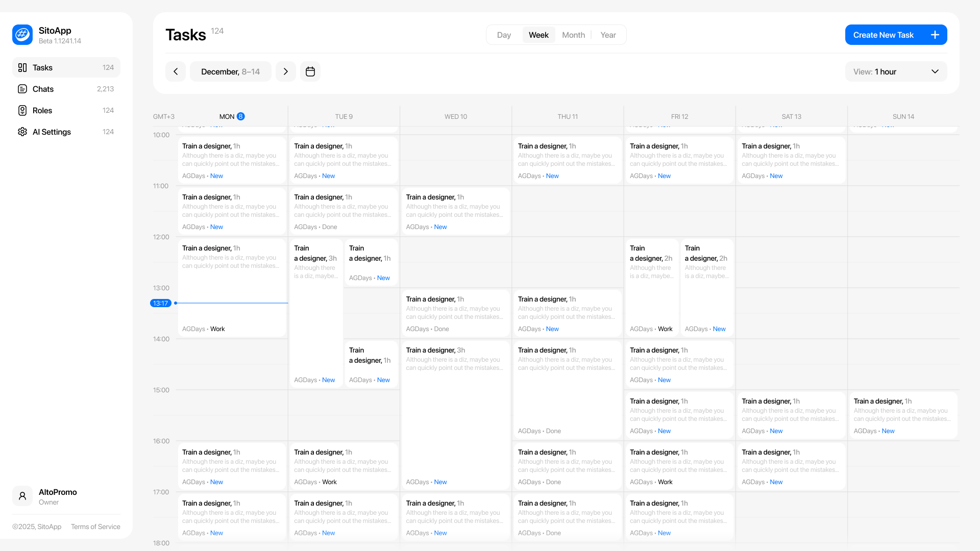The width and height of the screenshot is (980, 551).
Task: Select the Week view tab
Action: coord(538,35)
